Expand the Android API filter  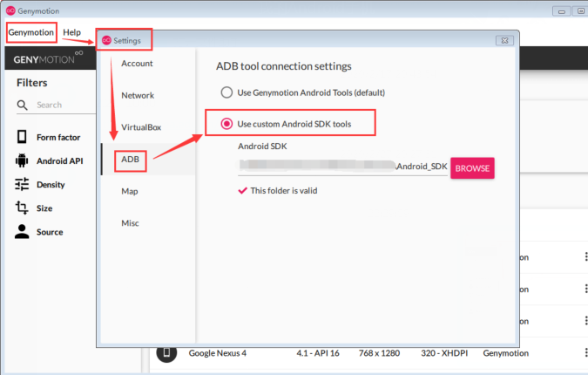tap(59, 161)
